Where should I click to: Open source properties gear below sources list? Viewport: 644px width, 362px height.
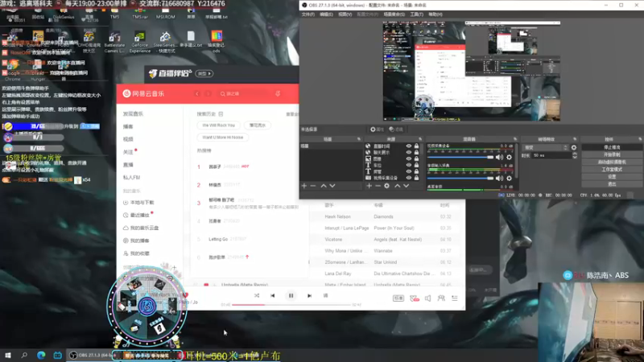coord(387,186)
